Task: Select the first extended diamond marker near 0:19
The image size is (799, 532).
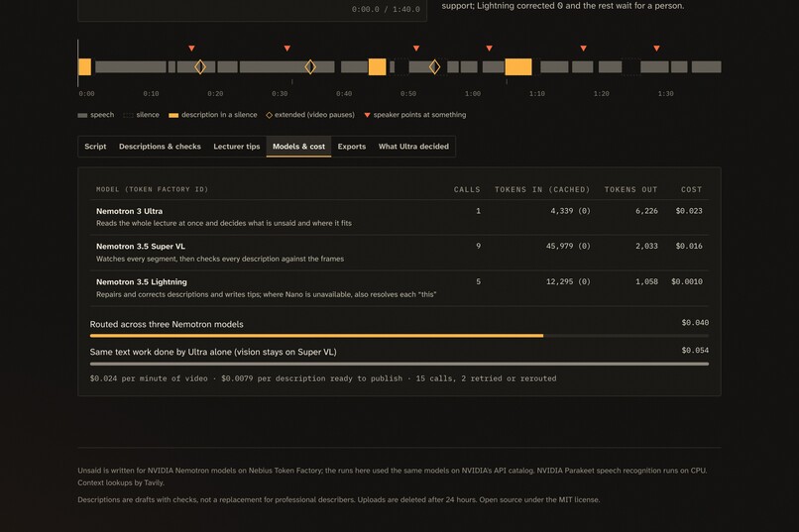Action: pyautogui.click(x=200, y=66)
